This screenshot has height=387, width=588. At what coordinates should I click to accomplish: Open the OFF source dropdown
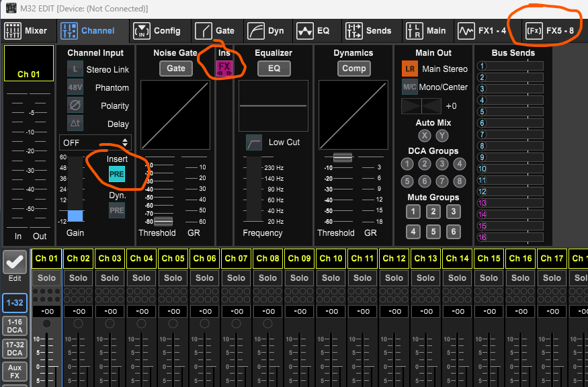point(95,142)
